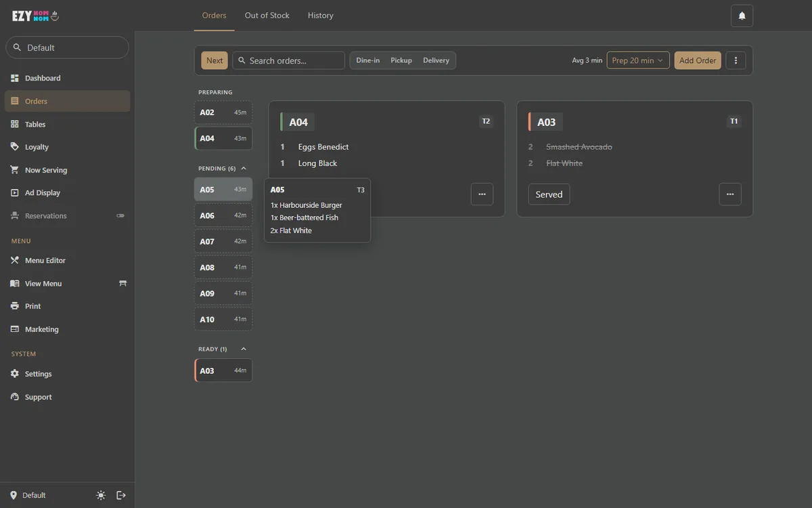Click the EZY Nom Nom logo
812x508 pixels.
[x=35, y=15]
